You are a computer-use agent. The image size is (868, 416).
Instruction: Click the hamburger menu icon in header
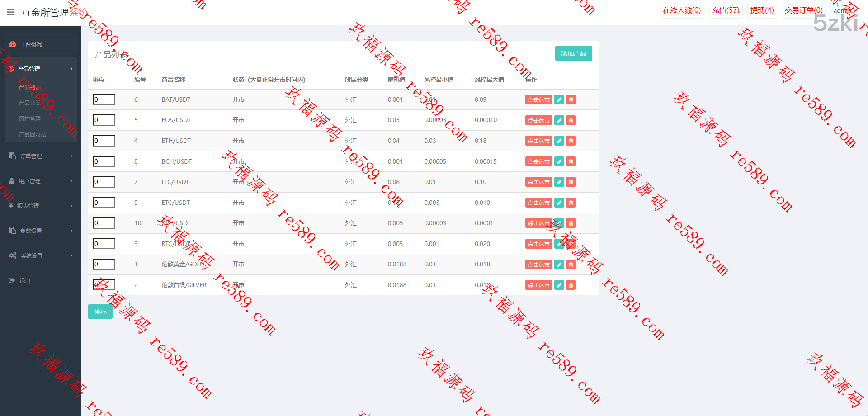tap(11, 12)
